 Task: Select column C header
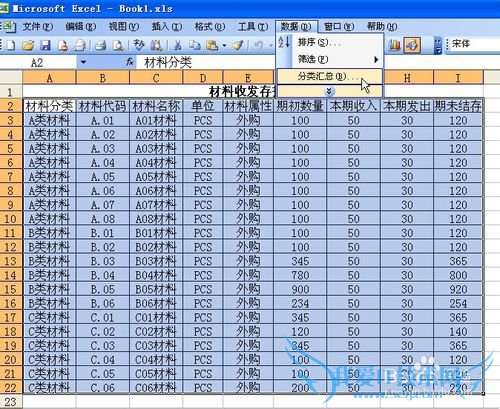click(x=156, y=78)
